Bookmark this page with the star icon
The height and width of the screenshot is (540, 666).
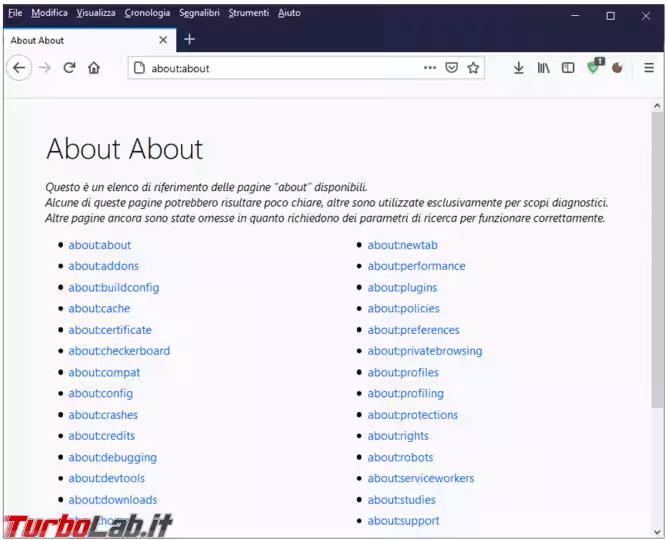[x=473, y=68]
